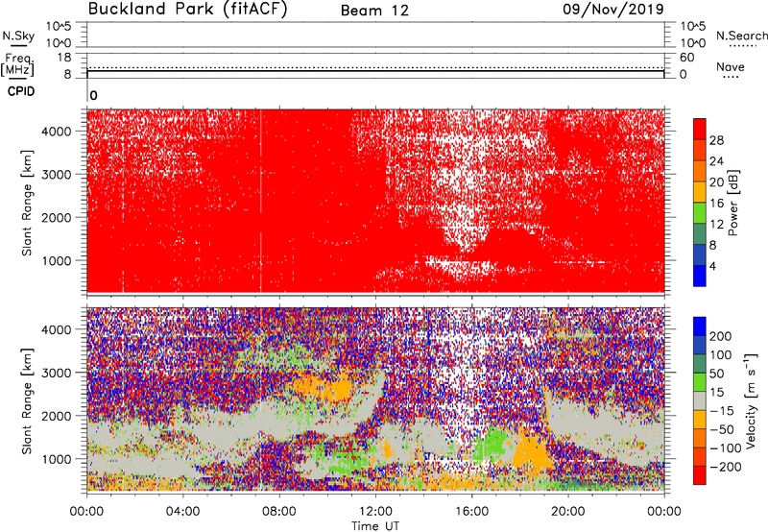This screenshot has height=532, width=768.
Task: Click the frequency axis '18' tick label
Action: [64, 58]
